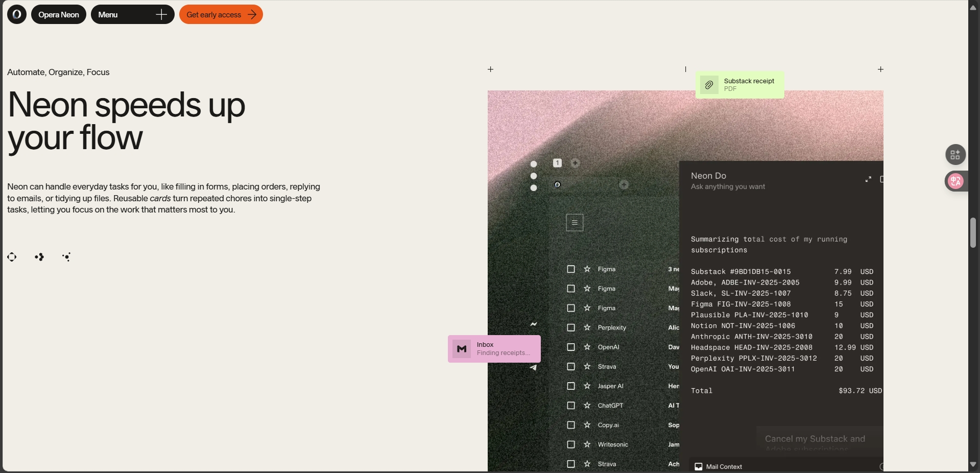Click the Ask anything you want prompt

(x=728, y=187)
